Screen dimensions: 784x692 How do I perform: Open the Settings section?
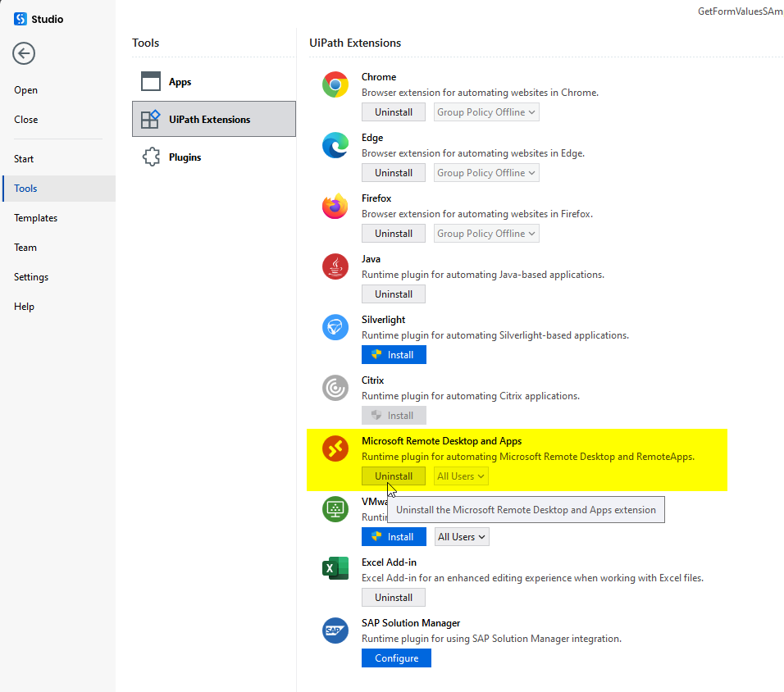[31, 277]
